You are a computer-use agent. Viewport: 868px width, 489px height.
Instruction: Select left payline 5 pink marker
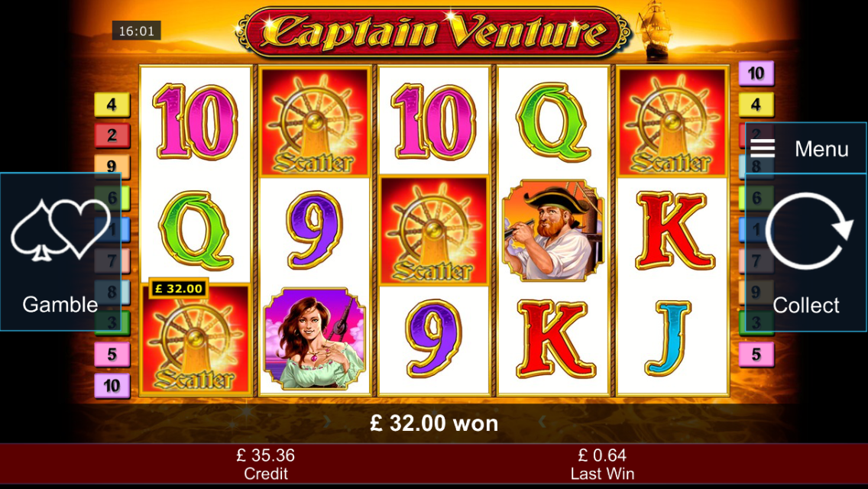click(112, 355)
